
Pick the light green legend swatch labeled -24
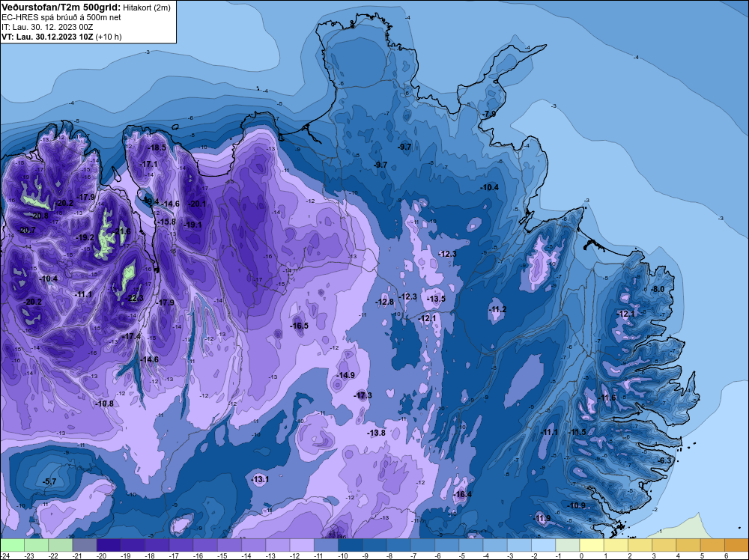coord(12,545)
